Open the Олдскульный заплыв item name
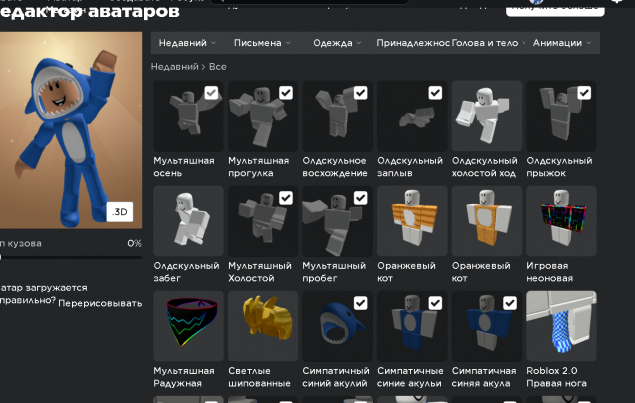 coord(410,167)
